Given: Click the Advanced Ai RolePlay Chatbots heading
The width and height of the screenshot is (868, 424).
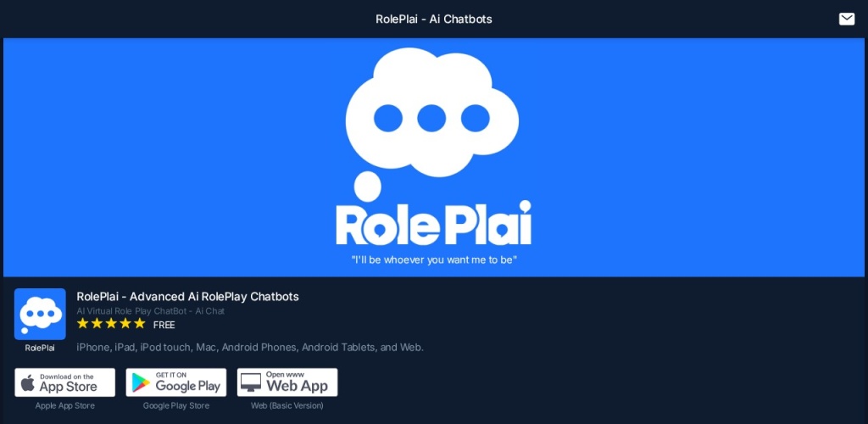Looking at the screenshot, I should pos(187,296).
